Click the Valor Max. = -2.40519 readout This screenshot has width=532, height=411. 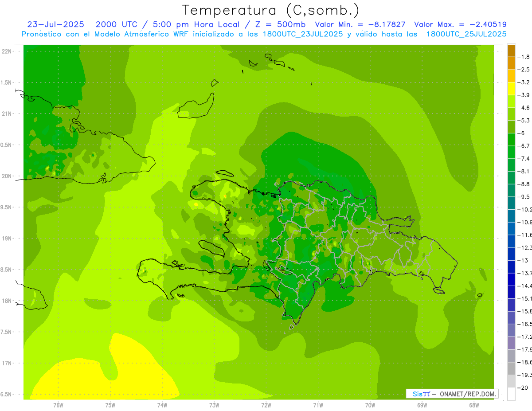pyautogui.click(x=460, y=24)
